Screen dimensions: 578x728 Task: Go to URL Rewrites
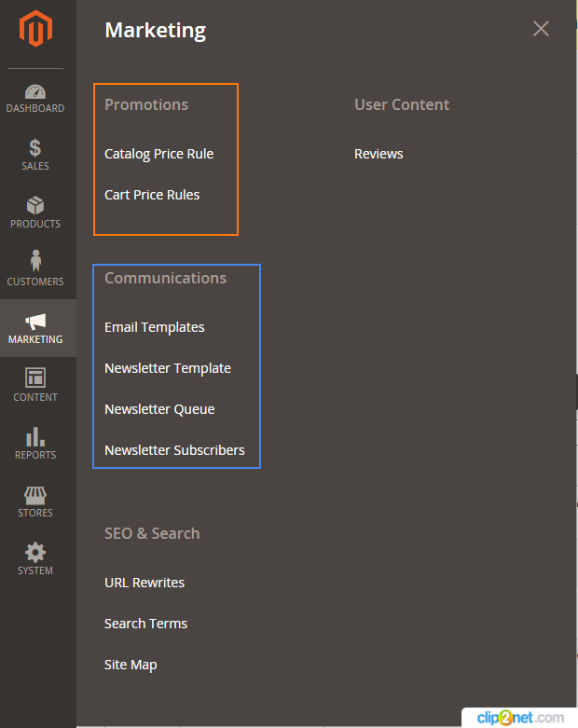pos(144,583)
